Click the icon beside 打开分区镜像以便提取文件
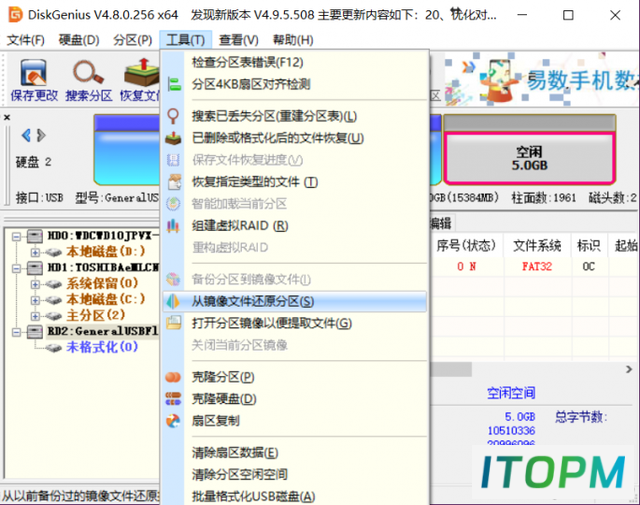Screen dimensions: 640x505 point(174,323)
